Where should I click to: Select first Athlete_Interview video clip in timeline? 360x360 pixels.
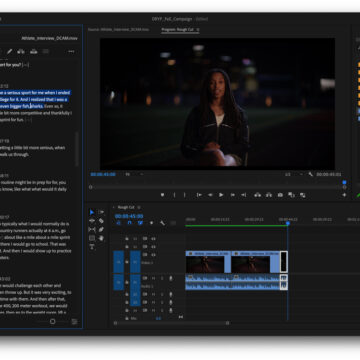(x=208, y=262)
